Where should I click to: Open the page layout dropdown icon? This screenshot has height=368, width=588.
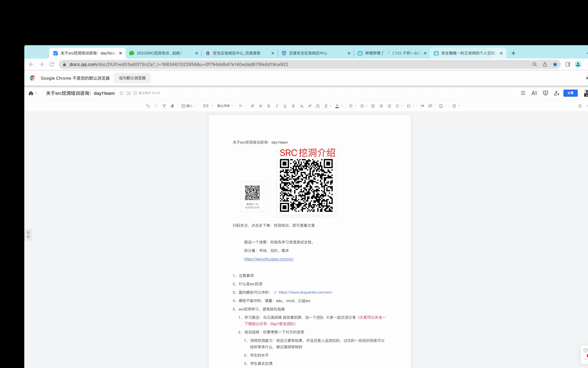[442, 106]
